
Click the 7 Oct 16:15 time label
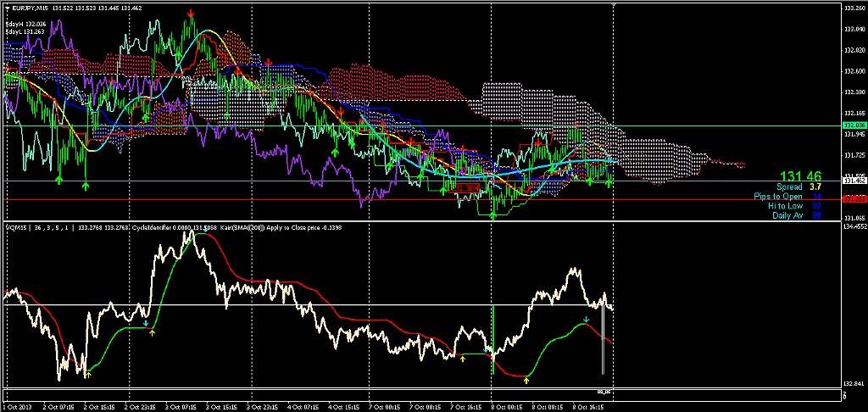466,408
